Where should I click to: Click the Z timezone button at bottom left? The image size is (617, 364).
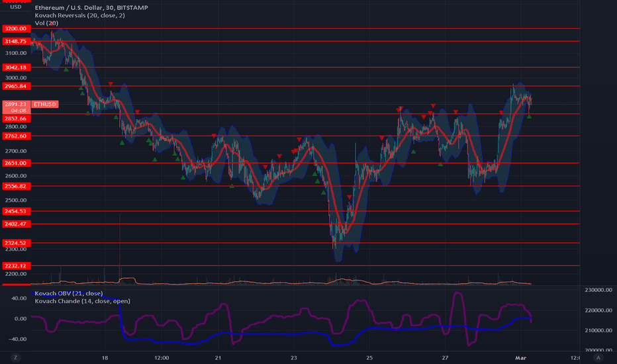pos(16,357)
